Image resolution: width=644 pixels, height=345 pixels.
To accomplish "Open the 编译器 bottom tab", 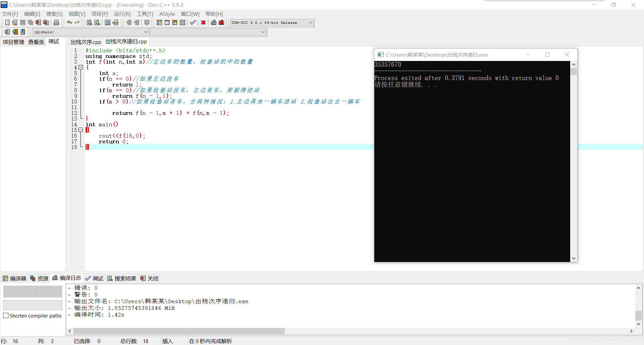I will (14, 278).
